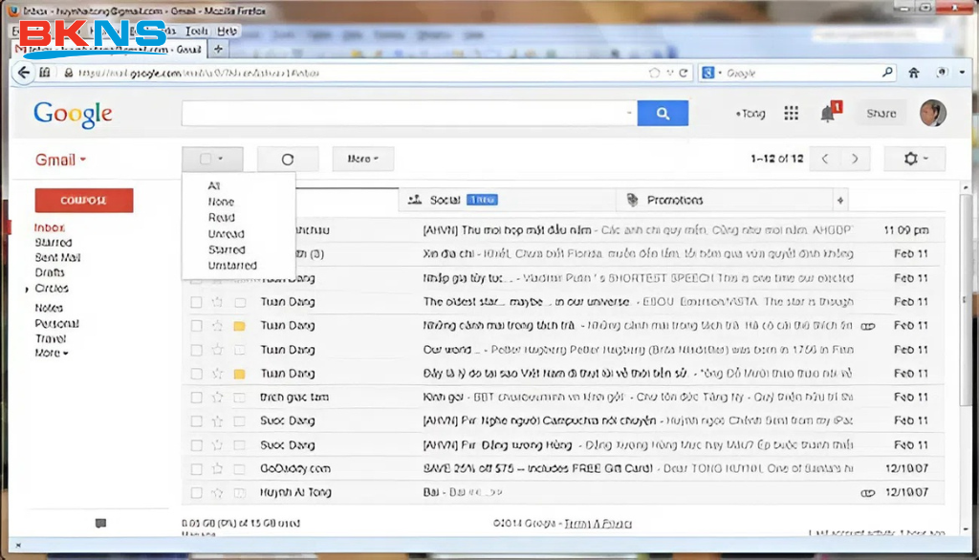979x560 pixels.
Task: Open the settings gear dropdown
Action: pyautogui.click(x=914, y=159)
